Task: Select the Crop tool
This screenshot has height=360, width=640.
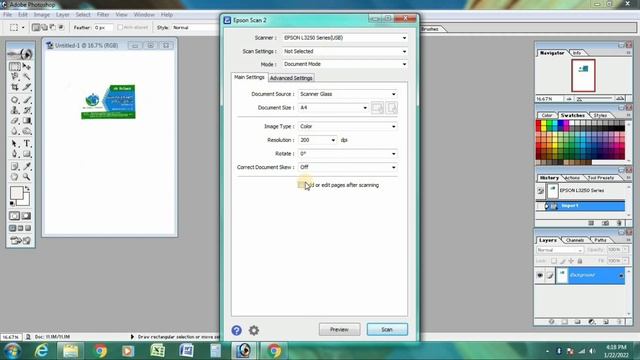Action: [x=15, y=87]
